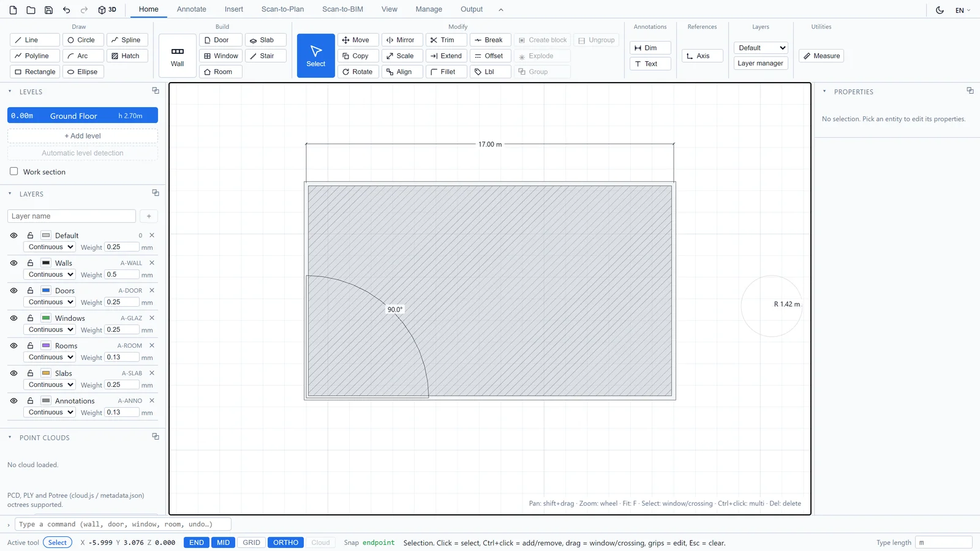This screenshot has height=551, width=980.
Task: Activate the Move tool
Action: coord(358,40)
